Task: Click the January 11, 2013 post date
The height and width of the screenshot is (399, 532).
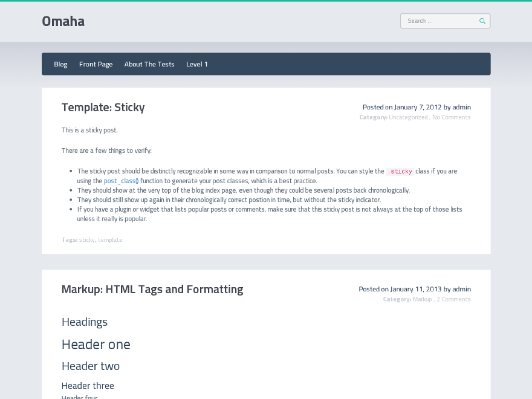Action: [416, 289]
